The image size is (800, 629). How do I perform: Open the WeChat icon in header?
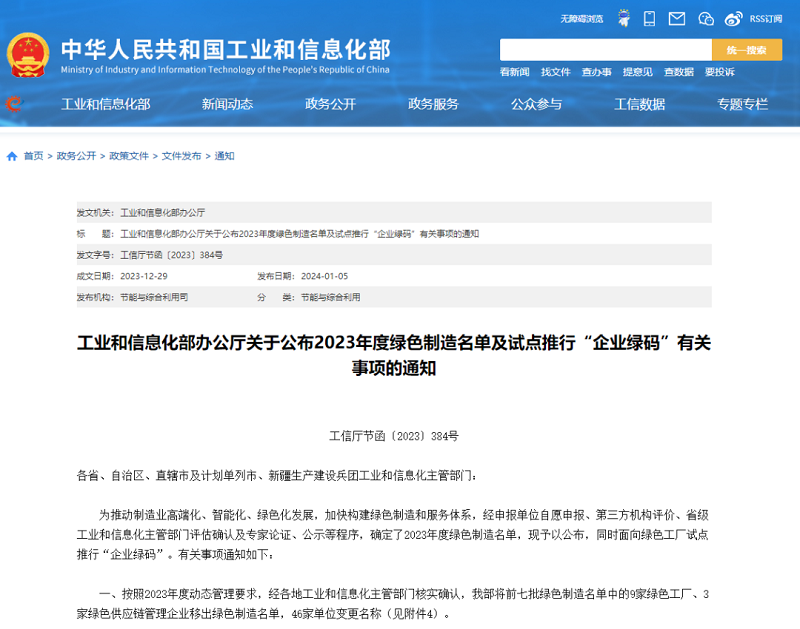[x=706, y=18]
